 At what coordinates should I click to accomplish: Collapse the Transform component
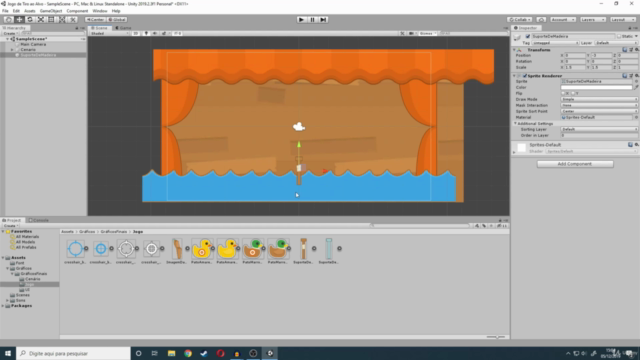coord(514,50)
